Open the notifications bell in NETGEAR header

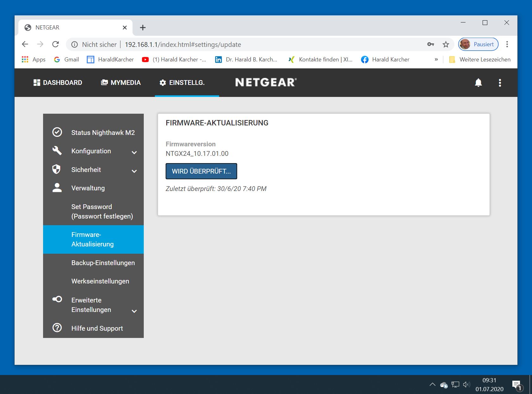tap(478, 83)
